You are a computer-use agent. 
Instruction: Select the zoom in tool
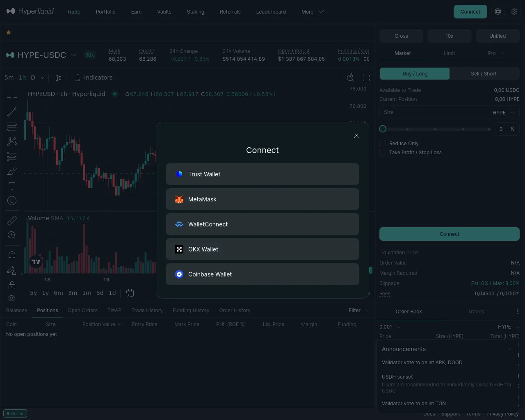coord(12,235)
